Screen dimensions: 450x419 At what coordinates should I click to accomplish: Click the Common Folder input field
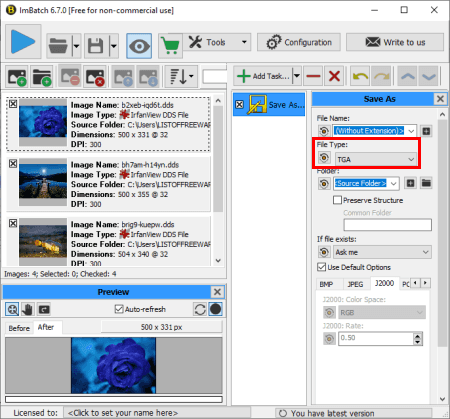pos(387,225)
